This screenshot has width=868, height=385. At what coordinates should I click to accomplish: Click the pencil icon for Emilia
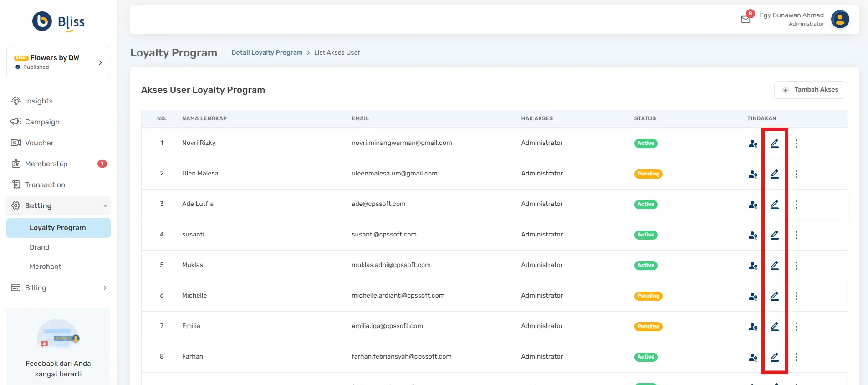(774, 327)
